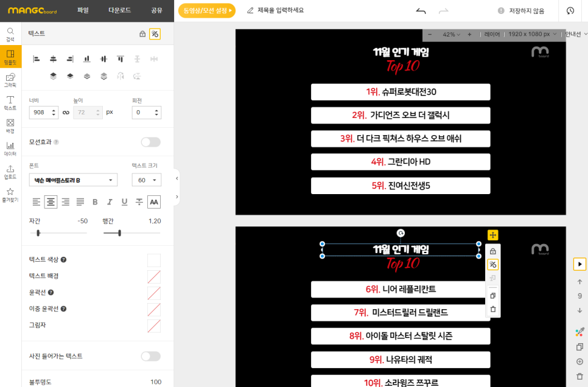Expand the 안내선 guides dropdown
The width and height of the screenshot is (588, 387).
pyautogui.click(x=576, y=34)
